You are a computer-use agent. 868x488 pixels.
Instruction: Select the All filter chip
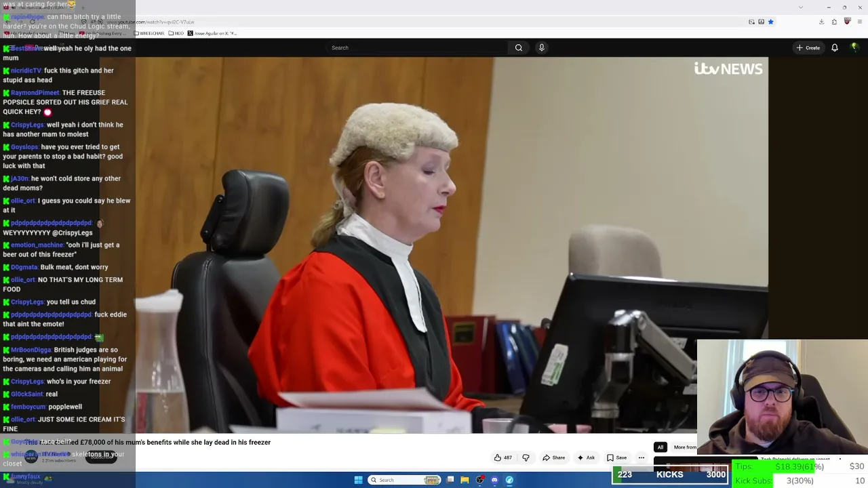pos(660,447)
